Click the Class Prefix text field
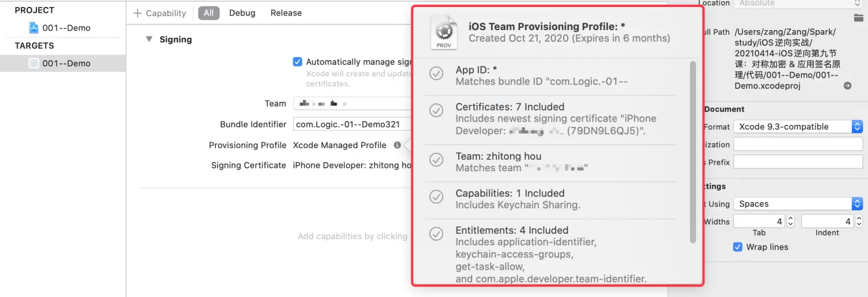 click(798, 162)
